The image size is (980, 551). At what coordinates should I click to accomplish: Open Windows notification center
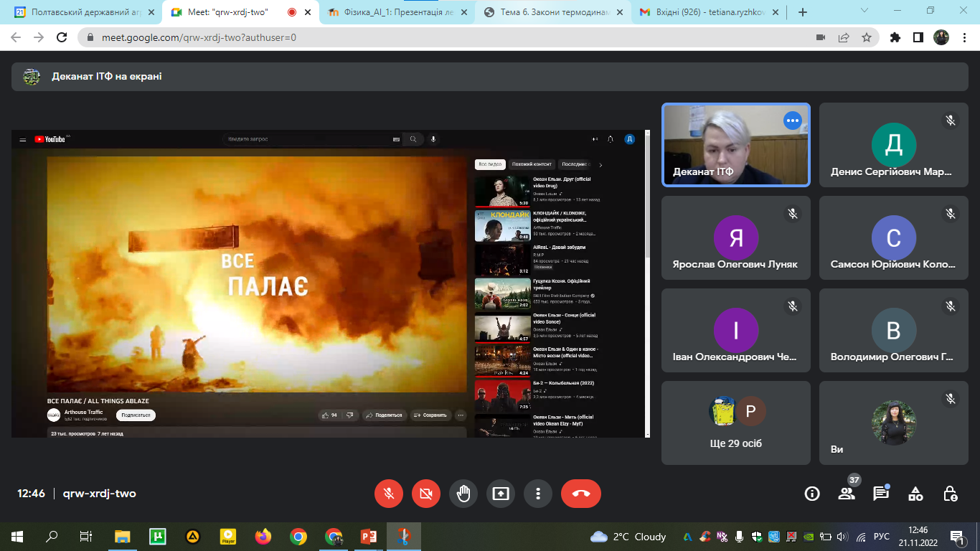point(957,536)
